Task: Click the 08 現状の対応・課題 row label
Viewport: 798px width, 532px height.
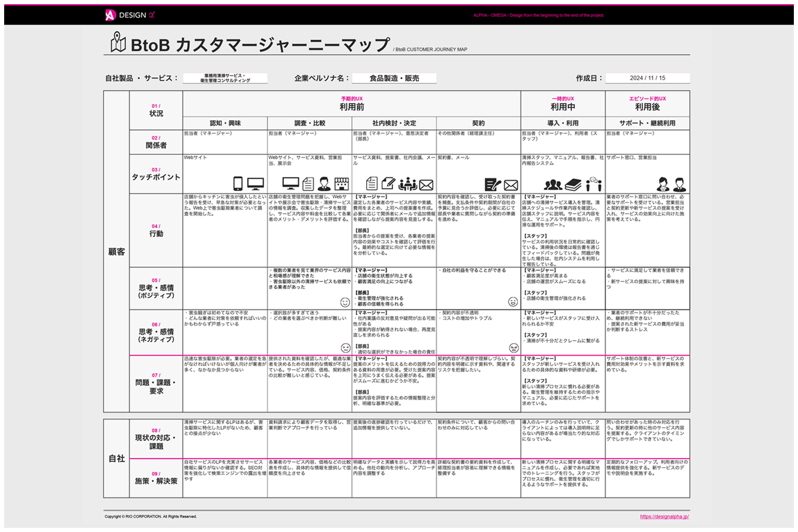Action: (x=156, y=438)
